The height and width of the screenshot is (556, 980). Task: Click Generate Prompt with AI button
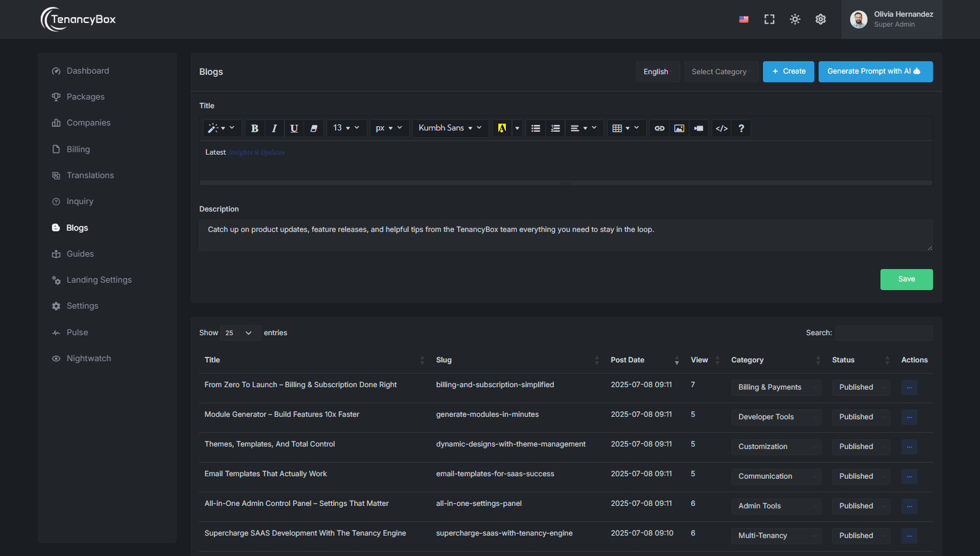pyautogui.click(x=876, y=72)
